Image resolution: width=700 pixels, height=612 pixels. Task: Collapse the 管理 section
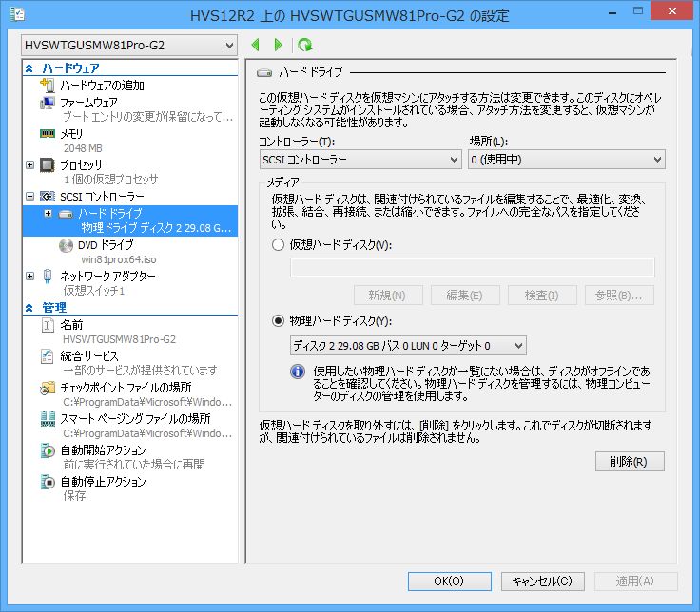pyautogui.click(x=29, y=308)
